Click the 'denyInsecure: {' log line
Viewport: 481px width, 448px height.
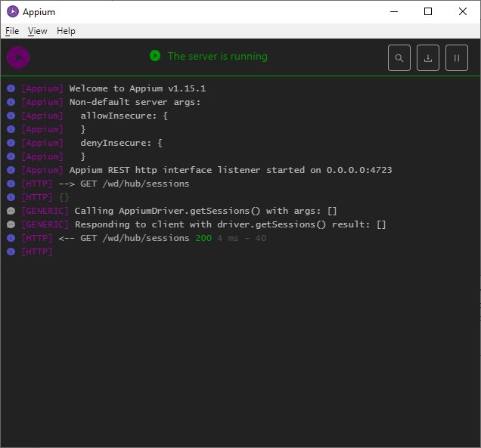(121, 143)
